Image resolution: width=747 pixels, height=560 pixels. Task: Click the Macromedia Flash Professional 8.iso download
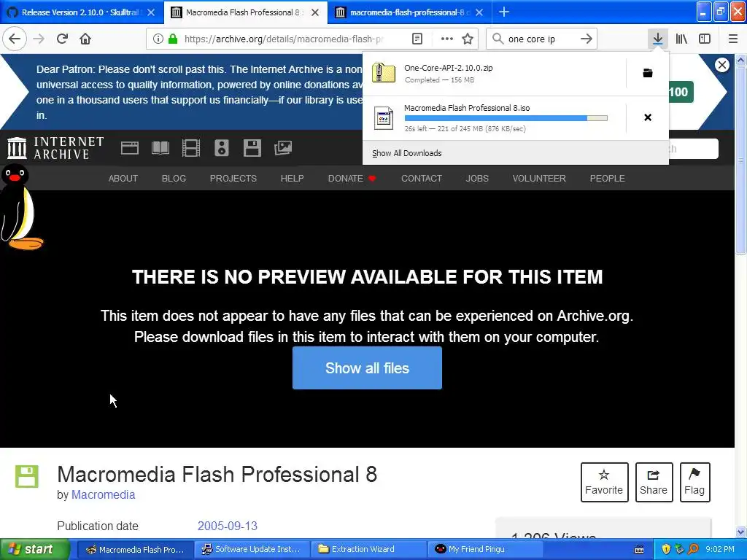point(494,118)
